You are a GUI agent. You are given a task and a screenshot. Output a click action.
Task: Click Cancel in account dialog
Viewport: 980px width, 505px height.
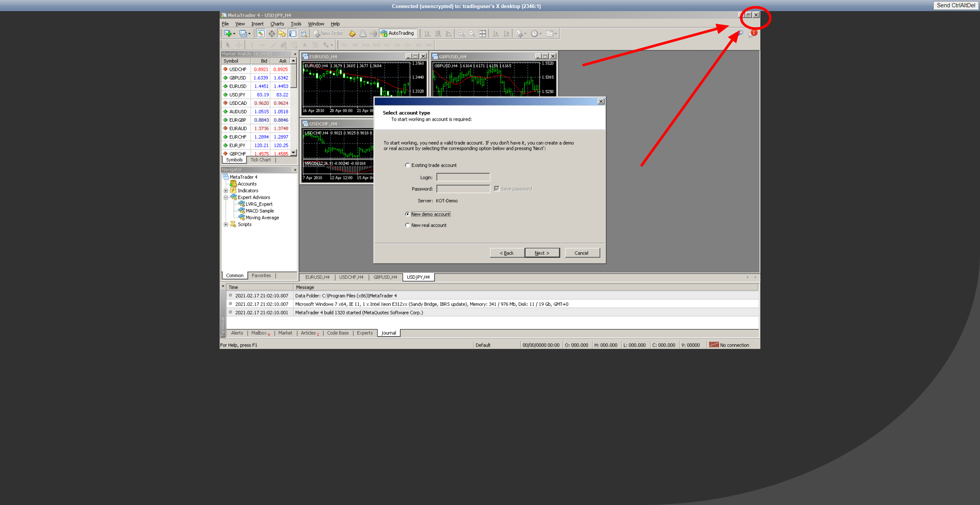coord(581,253)
